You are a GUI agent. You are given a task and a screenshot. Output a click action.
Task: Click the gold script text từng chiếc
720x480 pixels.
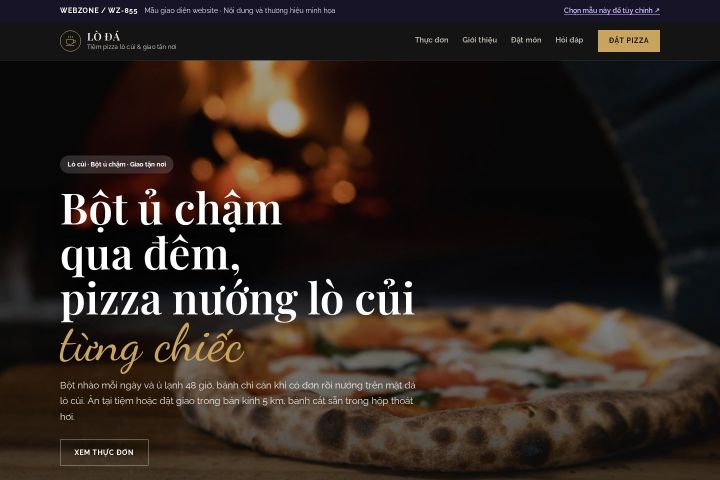coord(152,348)
